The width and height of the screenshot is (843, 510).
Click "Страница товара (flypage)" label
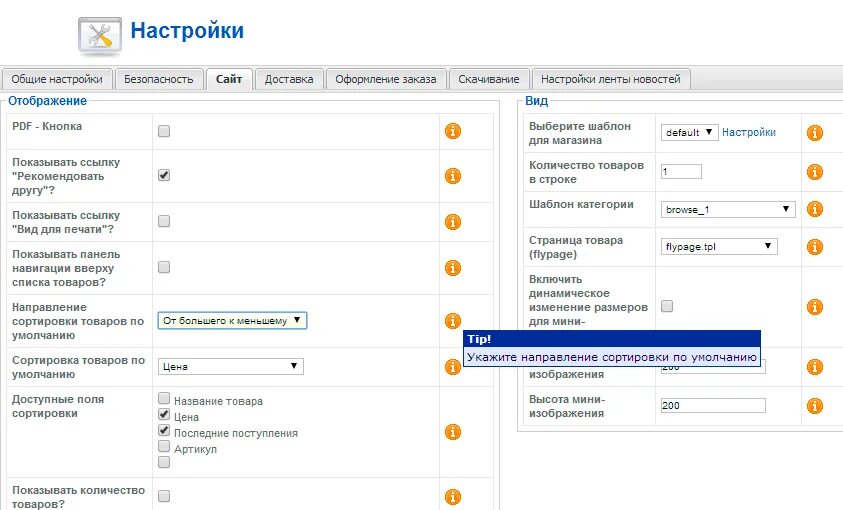click(x=576, y=247)
